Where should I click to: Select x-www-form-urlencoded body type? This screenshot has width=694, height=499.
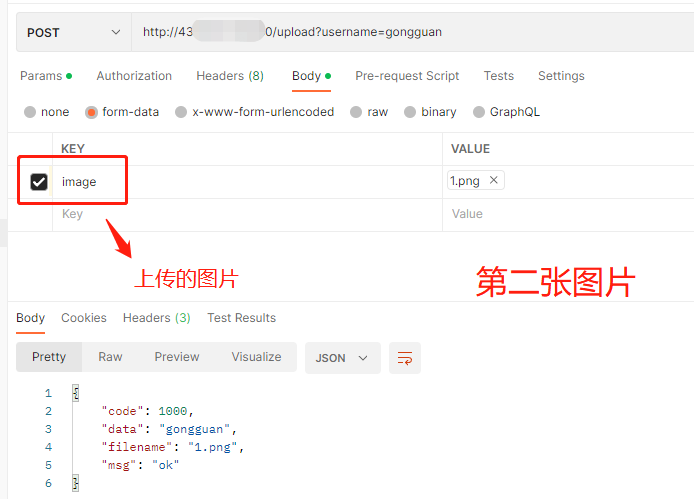(x=181, y=112)
